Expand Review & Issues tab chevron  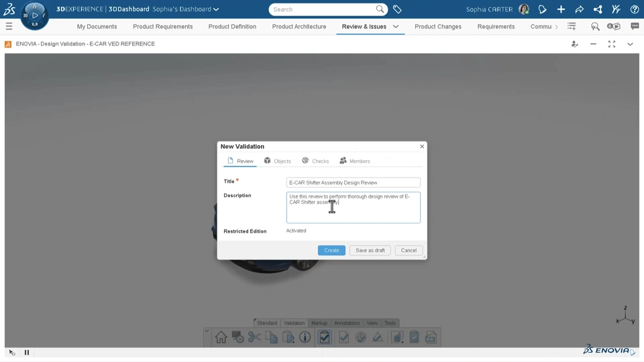pos(396,26)
